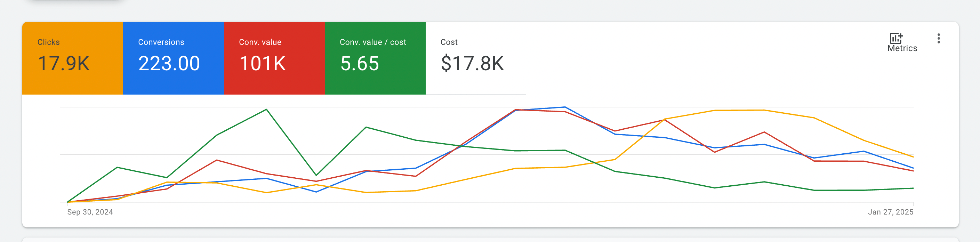Screen dimensions: 980x242
Task: Click the 17.9K clicks value
Action: 64,64
